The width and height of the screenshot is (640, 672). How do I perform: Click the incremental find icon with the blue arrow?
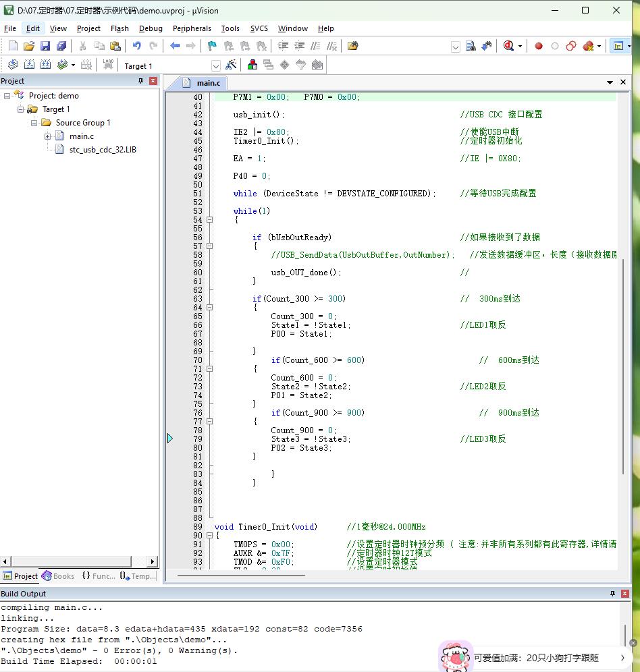pos(487,46)
